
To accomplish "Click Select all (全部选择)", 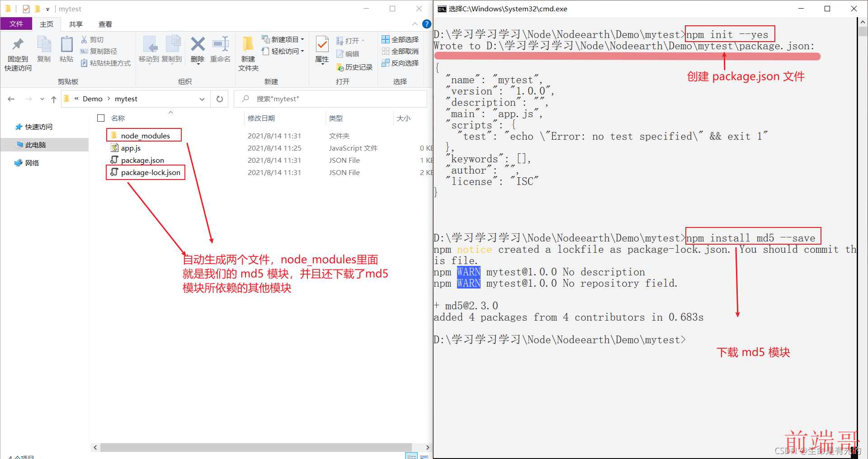I will (400, 39).
